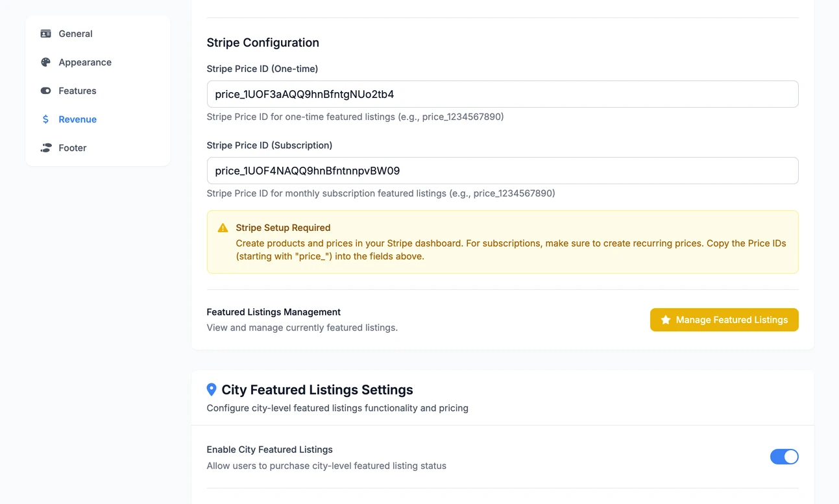Viewport: 839px width, 504px height.
Task: Focus the Subscription Stripe Price ID field
Action: pyautogui.click(x=502, y=171)
